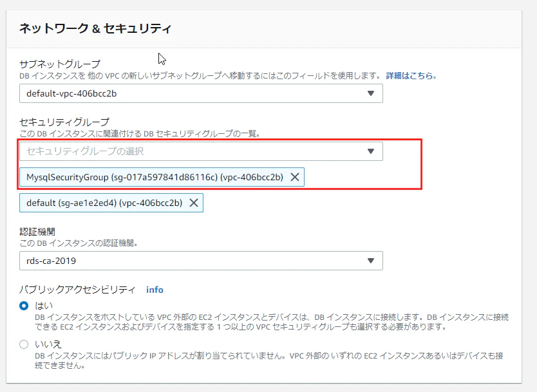Select はい for public accessibility
Image resolution: width=537 pixels, height=392 pixels.
[x=24, y=306]
